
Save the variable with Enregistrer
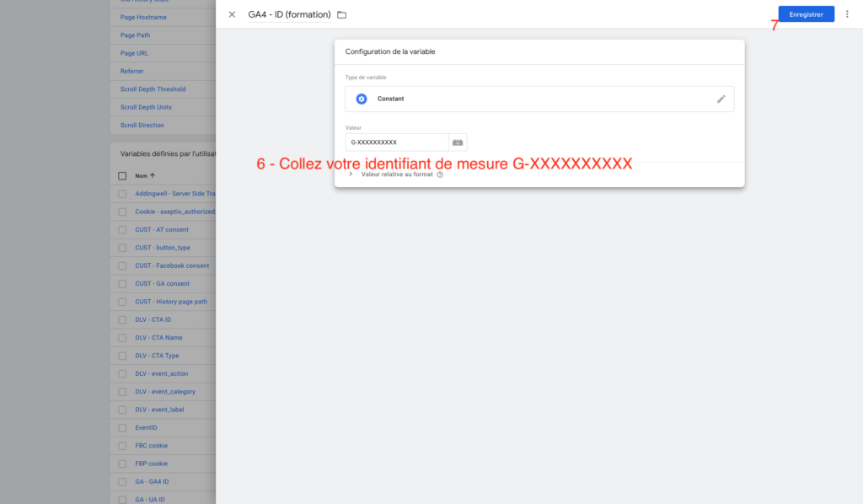[x=806, y=14]
